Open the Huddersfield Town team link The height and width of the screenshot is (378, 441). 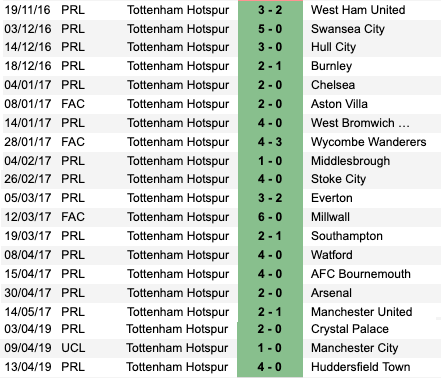(361, 367)
